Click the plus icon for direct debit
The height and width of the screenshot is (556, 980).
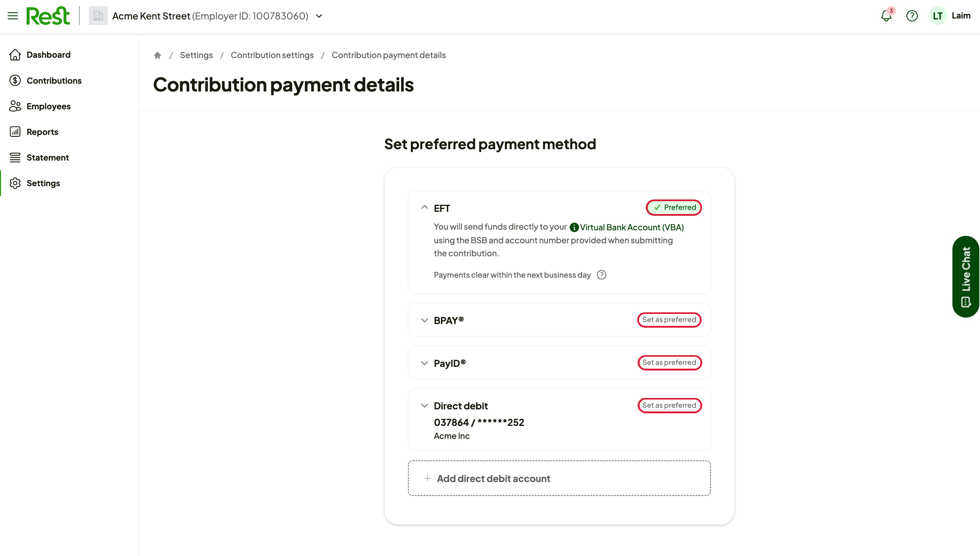(x=427, y=478)
